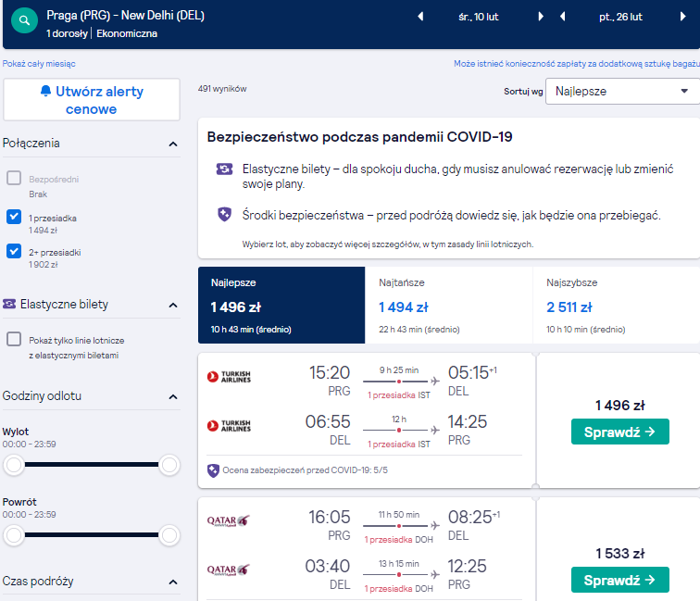The width and height of the screenshot is (700, 601).
Task: Go to next departure date arrow
Action: (541, 17)
